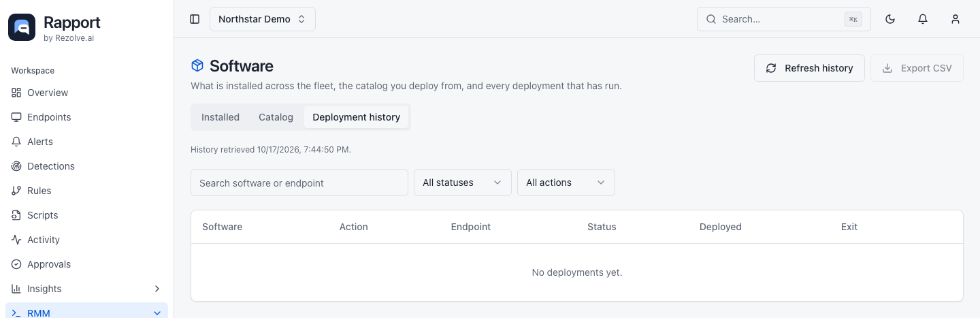
Task: Open the notifications bell
Action: (923, 19)
